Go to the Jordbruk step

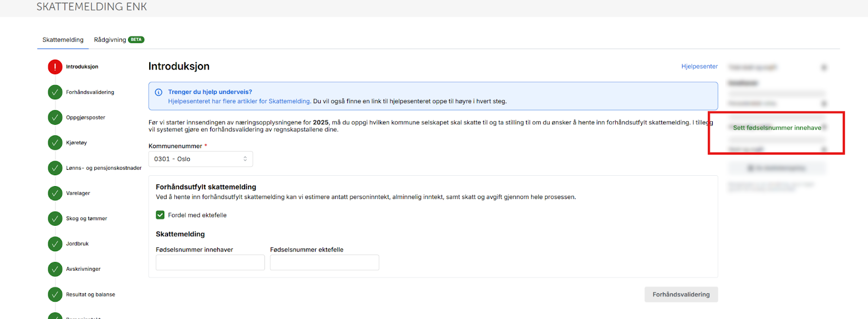[77, 244]
